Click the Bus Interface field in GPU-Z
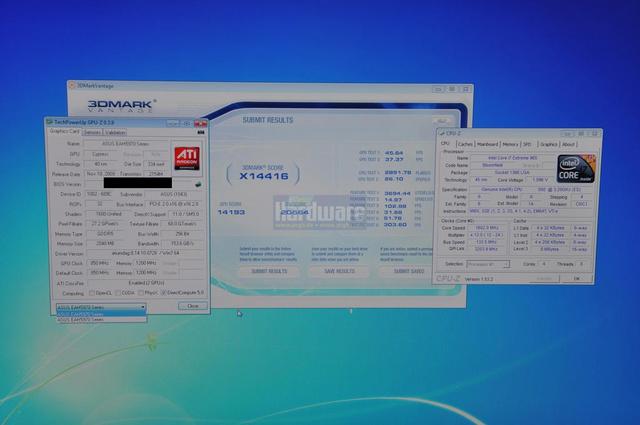The height and width of the screenshot is (425, 640). (x=174, y=204)
